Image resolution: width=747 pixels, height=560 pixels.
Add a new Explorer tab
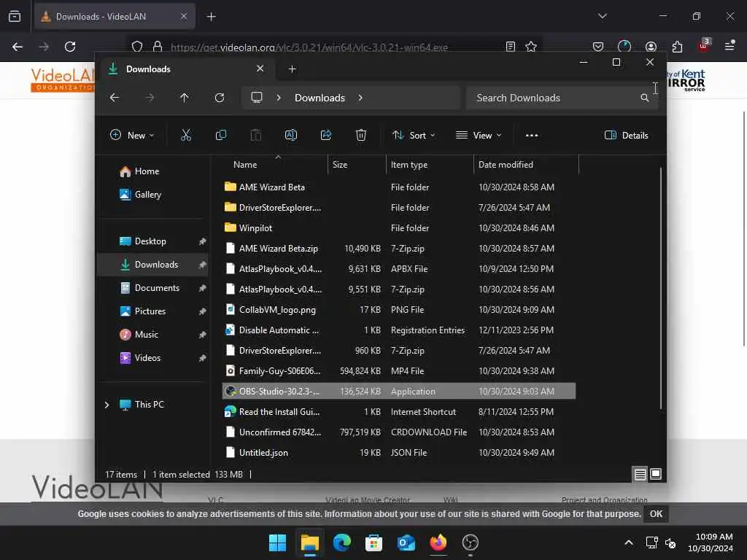point(292,69)
